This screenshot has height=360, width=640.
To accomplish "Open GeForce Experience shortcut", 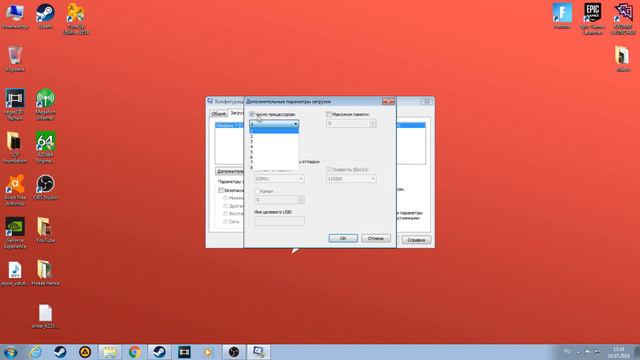I will (15, 233).
